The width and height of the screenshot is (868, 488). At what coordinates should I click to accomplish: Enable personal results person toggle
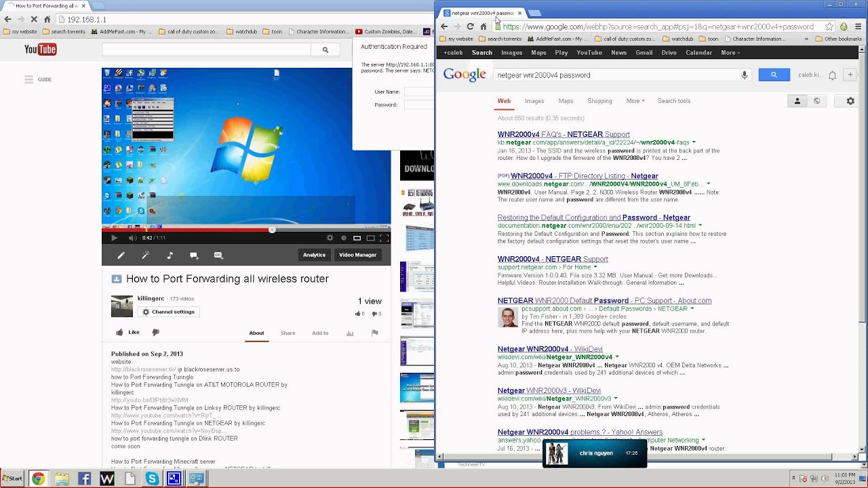point(797,101)
